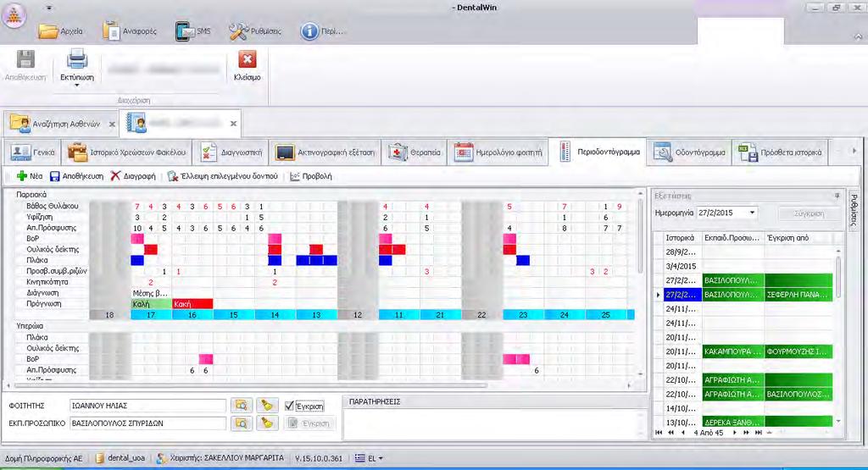Viewport: 868px width, 470px height.
Task: Open the DentalWin application orb menu
Action: click(14, 15)
